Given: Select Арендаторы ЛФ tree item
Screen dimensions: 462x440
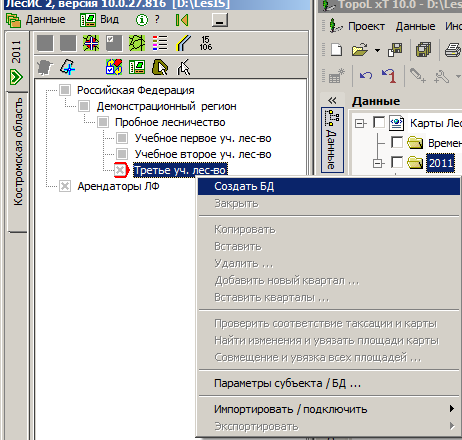Looking at the screenshot, I should coord(118,186).
